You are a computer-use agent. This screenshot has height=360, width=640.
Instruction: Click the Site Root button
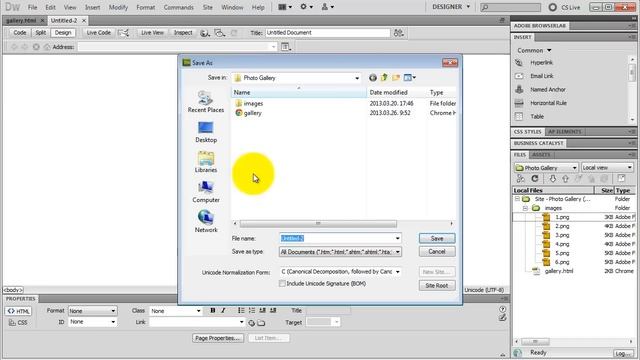(437, 286)
